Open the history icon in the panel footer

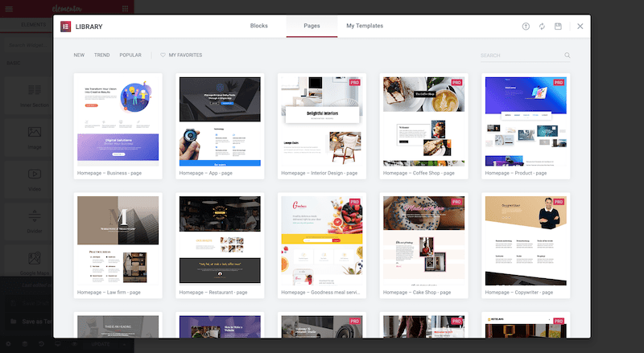(41, 344)
